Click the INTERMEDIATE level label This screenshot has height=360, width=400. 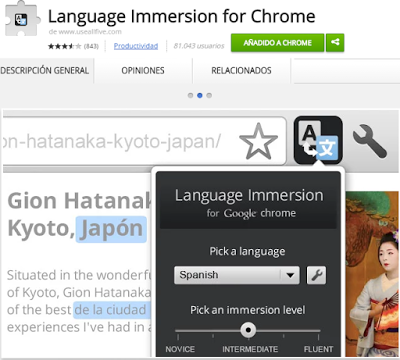[x=250, y=349]
